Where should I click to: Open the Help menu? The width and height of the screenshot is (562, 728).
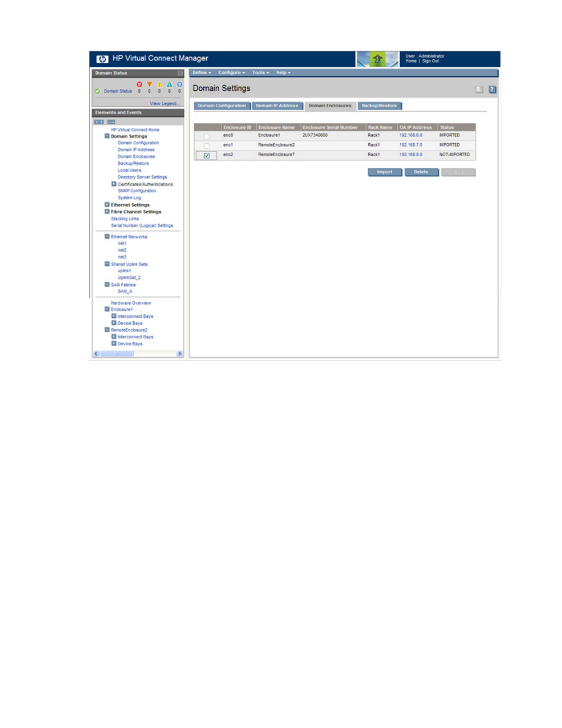pos(283,73)
